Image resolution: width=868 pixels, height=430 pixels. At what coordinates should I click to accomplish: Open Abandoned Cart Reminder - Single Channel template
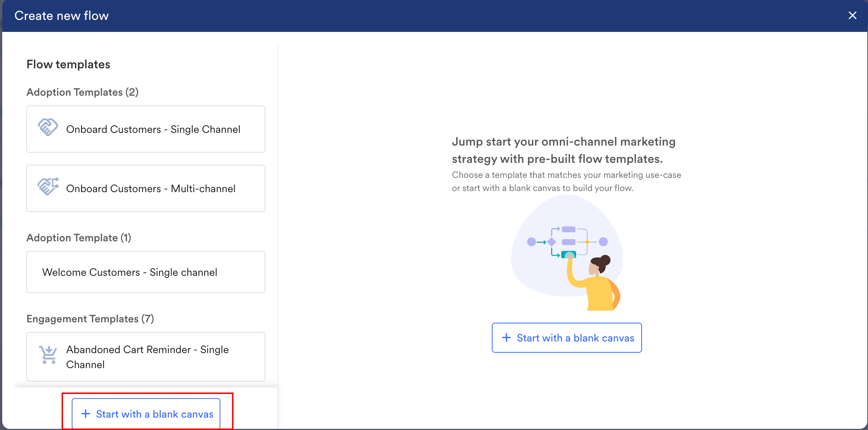[147, 357]
